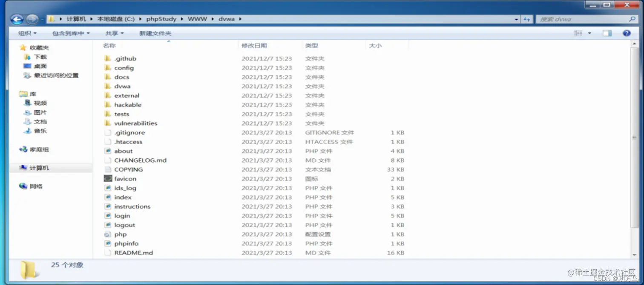Expand the arrow after dvwa in breadcrumb

[240, 19]
